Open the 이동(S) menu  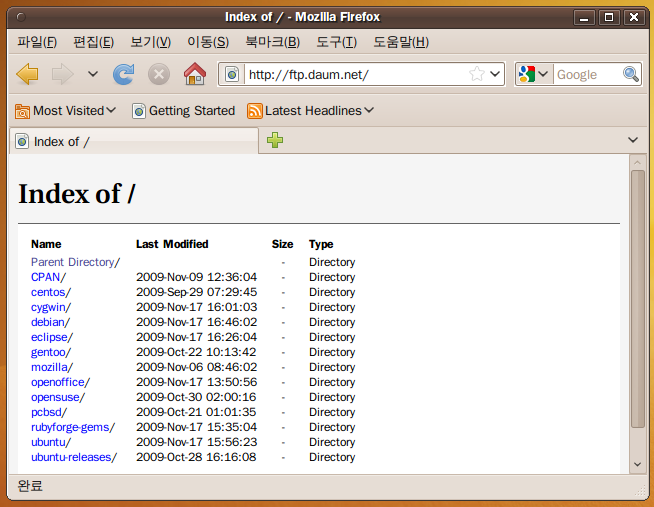208,42
